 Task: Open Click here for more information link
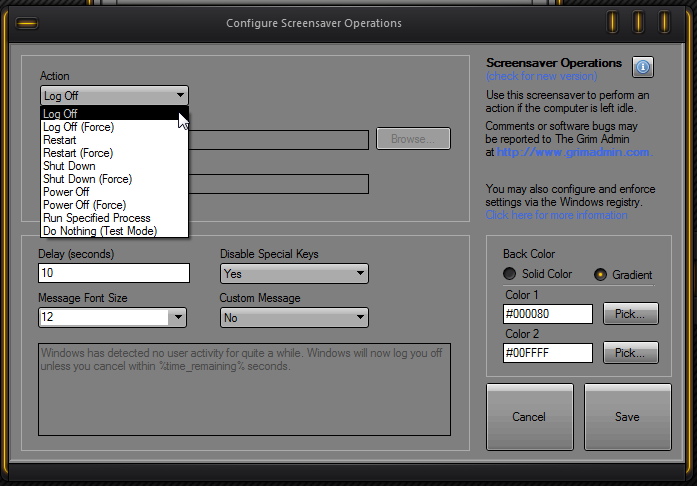pyautogui.click(x=556, y=215)
